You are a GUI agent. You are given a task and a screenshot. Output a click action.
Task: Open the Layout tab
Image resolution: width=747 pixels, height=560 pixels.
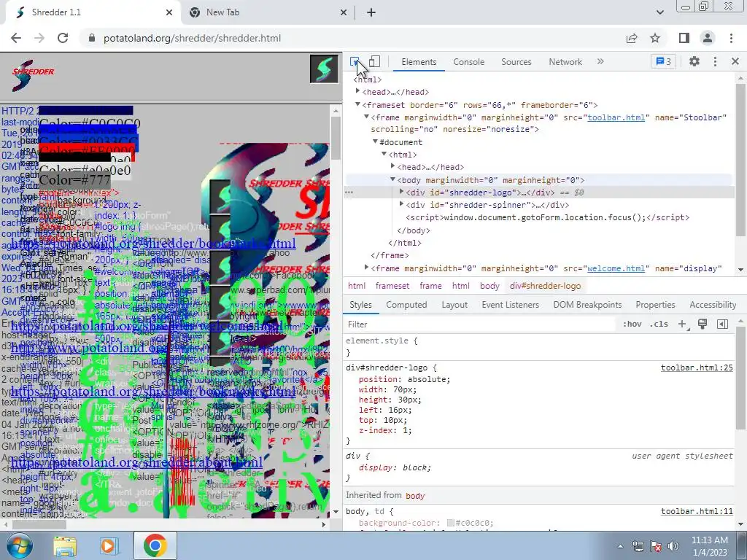[454, 305]
